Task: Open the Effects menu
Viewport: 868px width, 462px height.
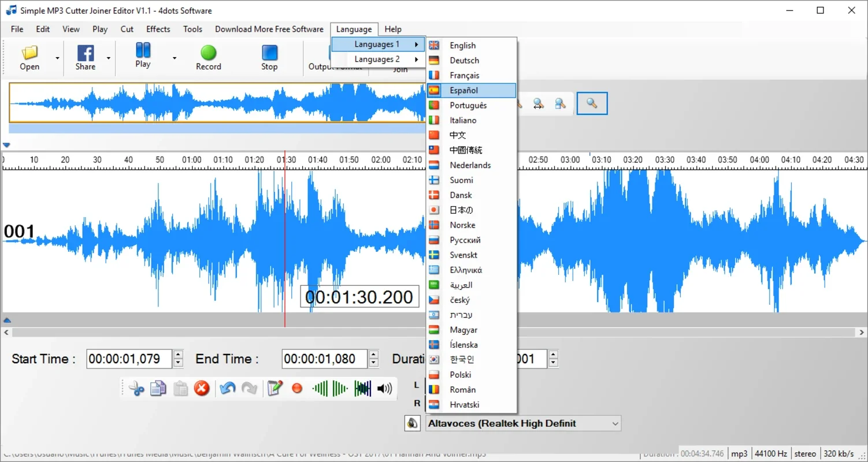Action: coord(158,29)
